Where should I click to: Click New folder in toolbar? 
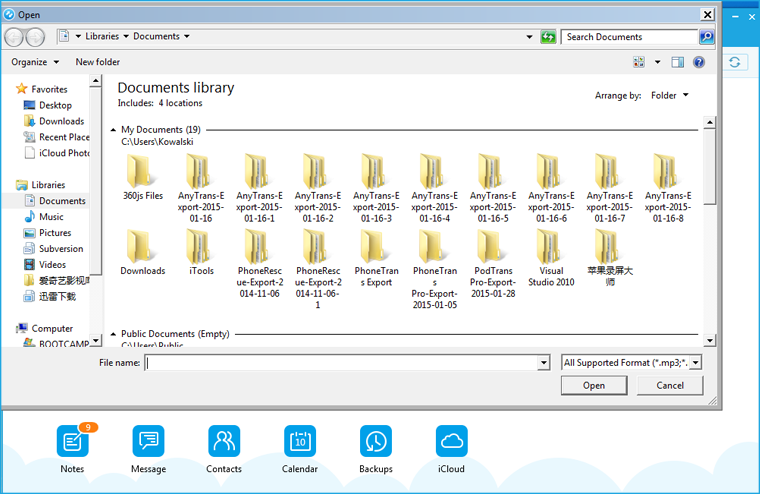click(x=98, y=62)
